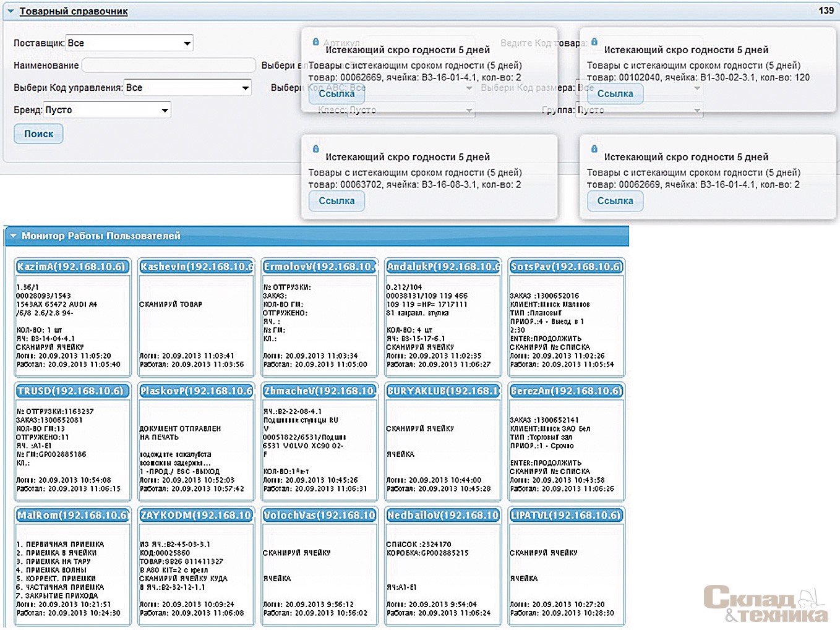Click notification line with товар 00102040, ячейка B1-30-02-3.1
This screenshot has height=630, width=840.
tap(698, 78)
